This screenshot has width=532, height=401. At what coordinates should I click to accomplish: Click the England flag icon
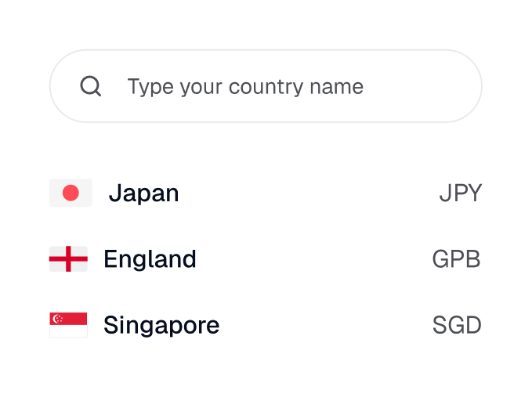coord(68,258)
